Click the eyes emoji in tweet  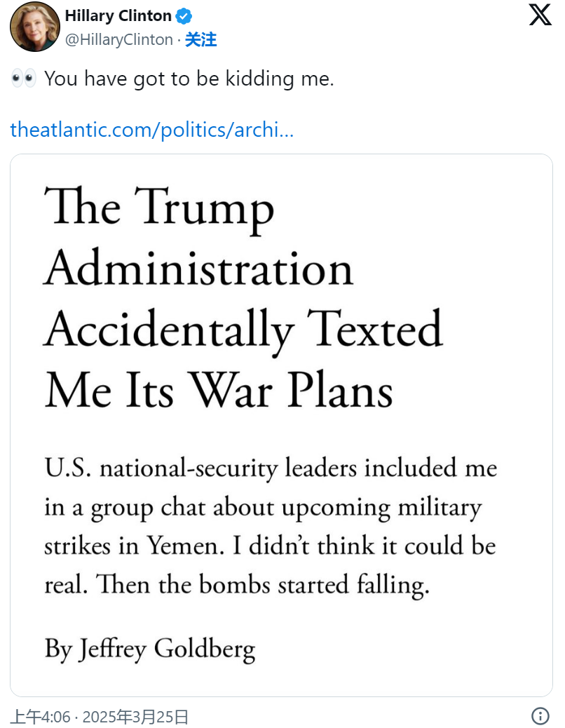[x=24, y=78]
